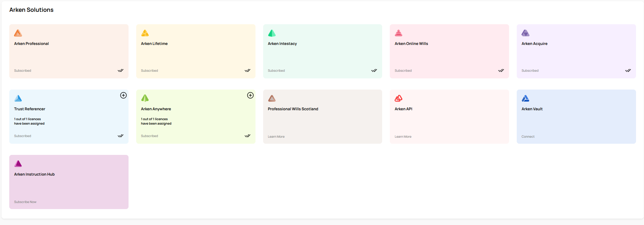Select the Arken Anywhere card title
The height and width of the screenshot is (225, 644).
(156, 109)
